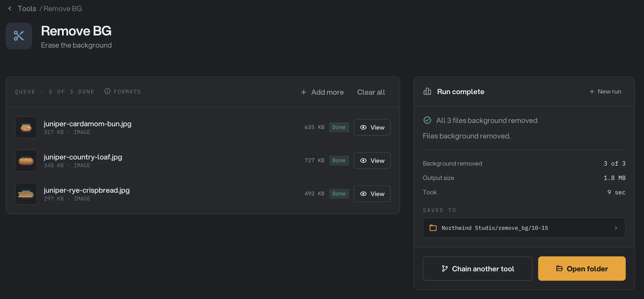The image size is (644, 299).
Task: Select the juniper-country-loaf.jpg file name
Action: click(83, 157)
